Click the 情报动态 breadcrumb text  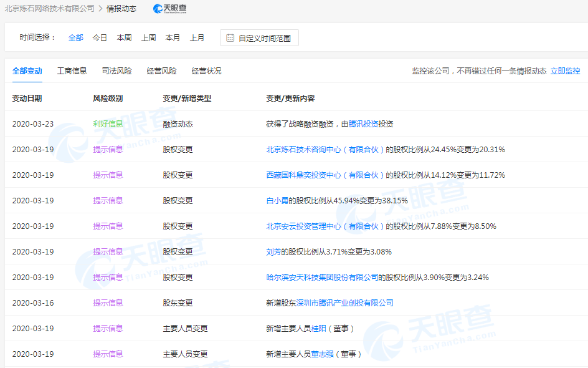[x=121, y=9]
